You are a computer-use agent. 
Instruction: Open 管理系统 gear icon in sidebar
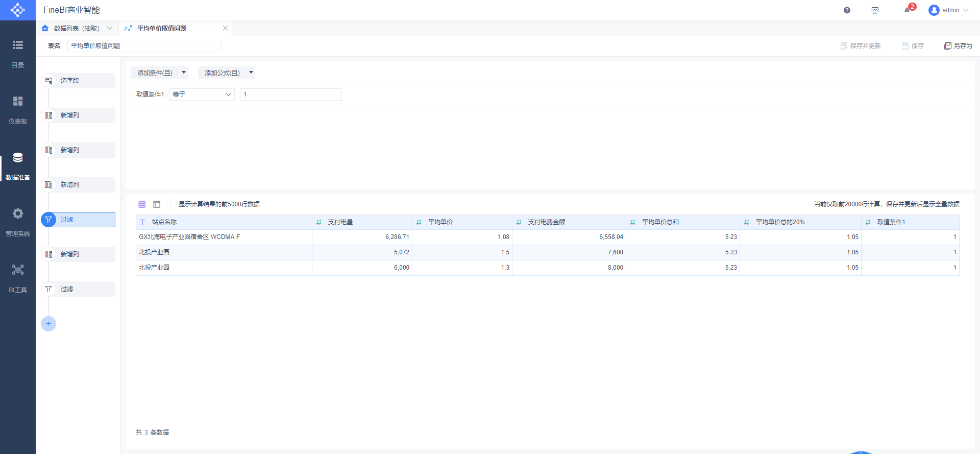tap(18, 213)
